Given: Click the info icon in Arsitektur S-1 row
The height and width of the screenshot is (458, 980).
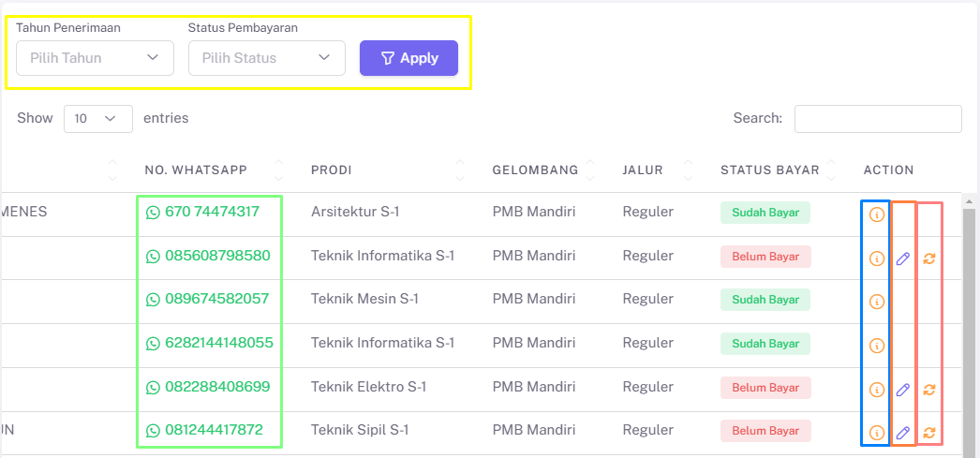Looking at the screenshot, I should (877, 214).
